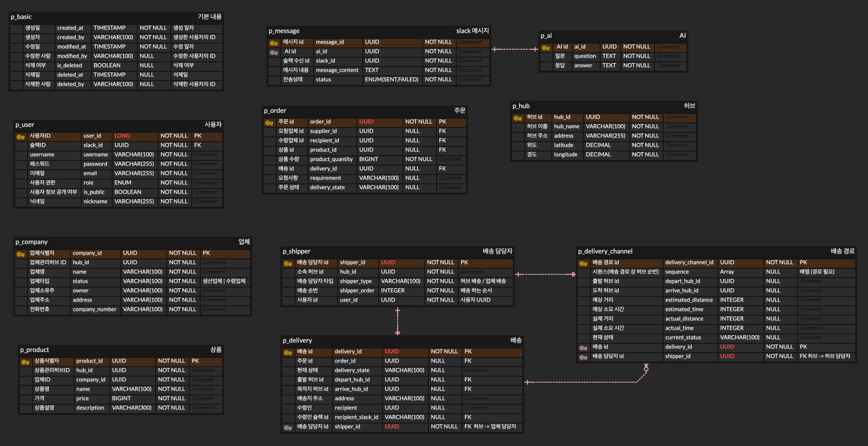868x446 pixels.
Task: Select the shipper_order column in p_shipper
Action: (x=357, y=291)
